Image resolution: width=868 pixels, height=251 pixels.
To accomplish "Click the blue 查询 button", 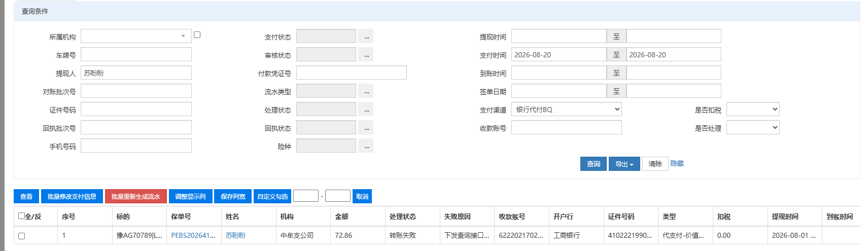I will pos(594,164).
